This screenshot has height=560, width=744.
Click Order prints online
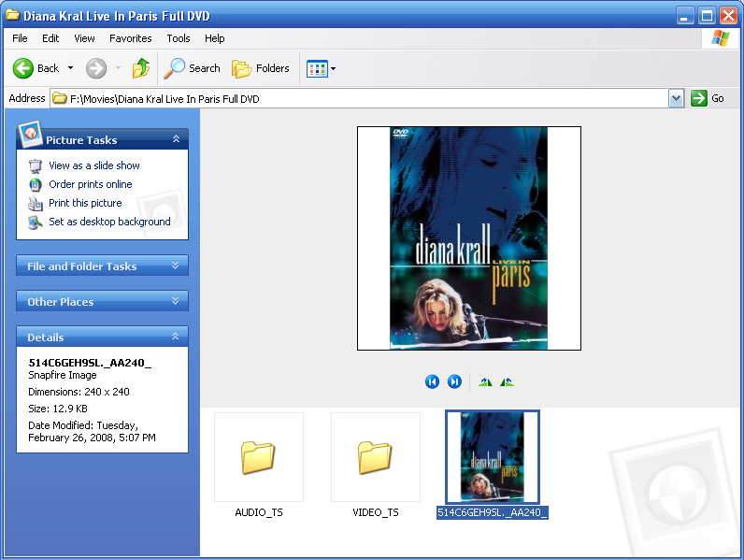click(90, 184)
